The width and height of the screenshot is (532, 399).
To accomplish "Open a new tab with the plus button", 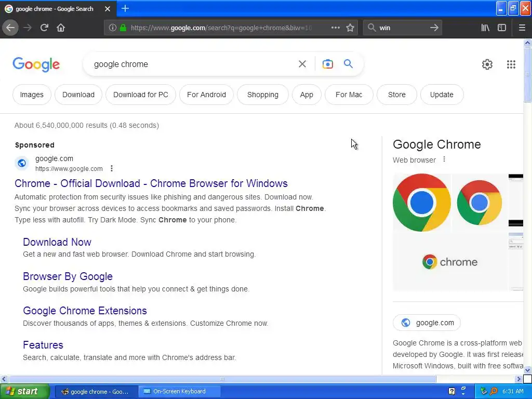I will click(x=125, y=8).
